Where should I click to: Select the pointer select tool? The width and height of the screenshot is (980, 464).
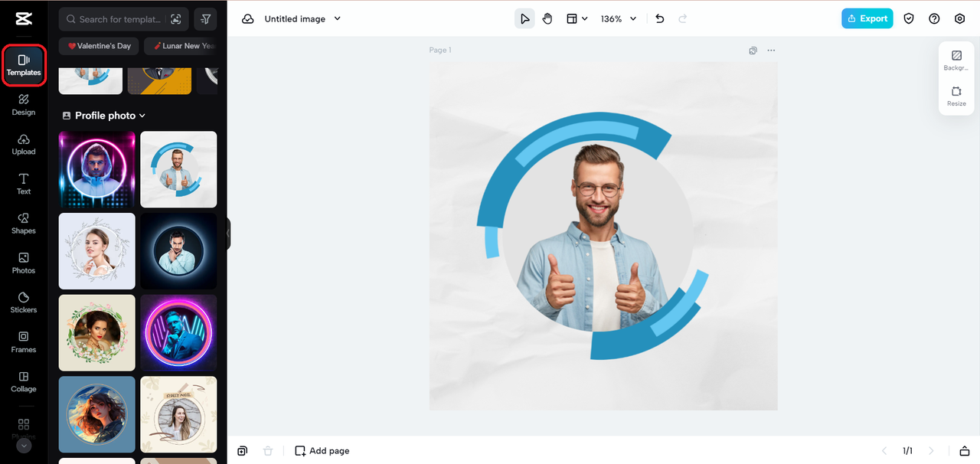point(524,18)
